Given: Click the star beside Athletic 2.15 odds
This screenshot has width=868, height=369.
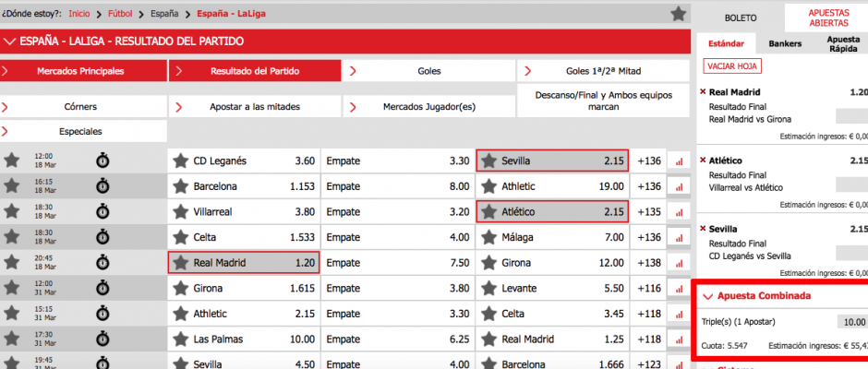Looking at the screenshot, I should tap(179, 314).
